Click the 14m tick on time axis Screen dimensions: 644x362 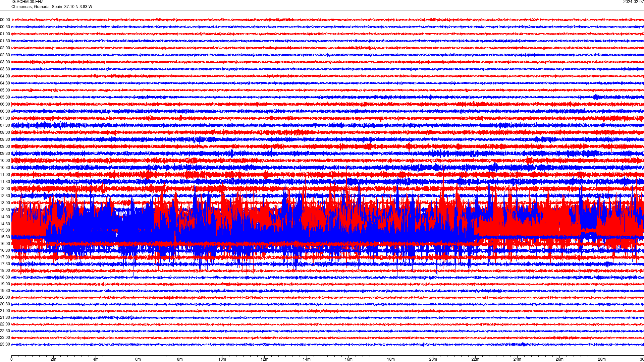tap(307, 359)
